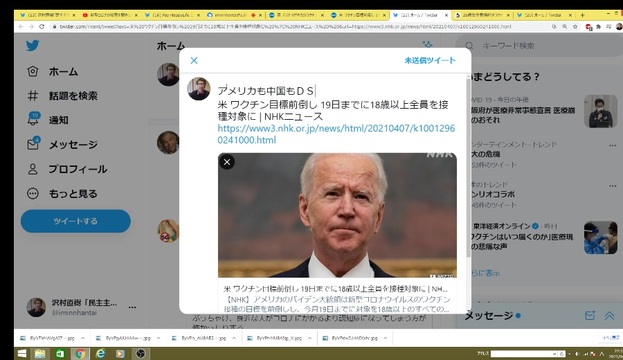Open 通知 notifications bell icon

[33, 119]
